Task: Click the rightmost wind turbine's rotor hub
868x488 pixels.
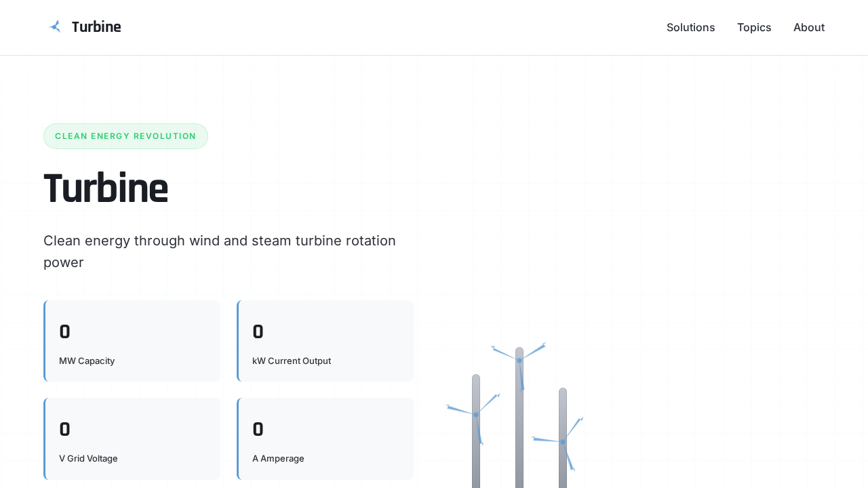Action: [x=563, y=442]
